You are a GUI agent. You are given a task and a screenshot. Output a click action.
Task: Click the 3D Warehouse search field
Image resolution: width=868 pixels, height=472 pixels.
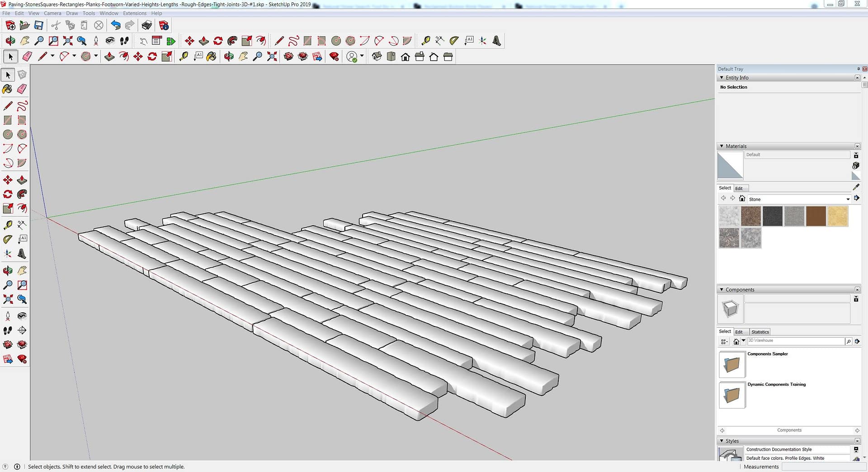point(795,341)
